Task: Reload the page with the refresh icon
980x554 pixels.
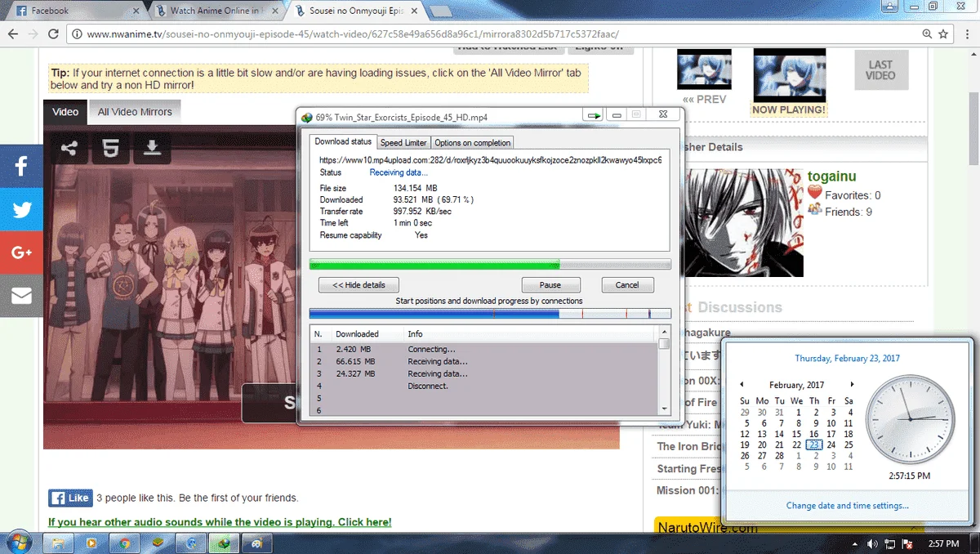Action: [54, 34]
